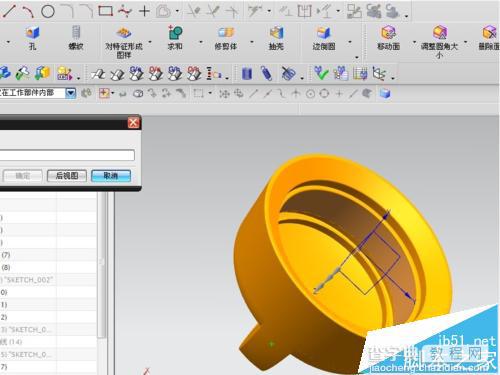
Task: Click the 孔 (Hole) feature icon
Action: point(32,33)
